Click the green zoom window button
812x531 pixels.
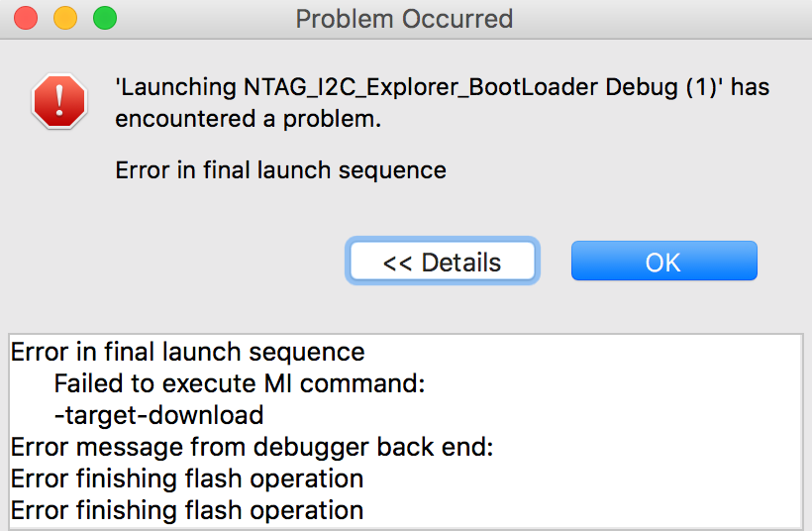tap(103, 18)
